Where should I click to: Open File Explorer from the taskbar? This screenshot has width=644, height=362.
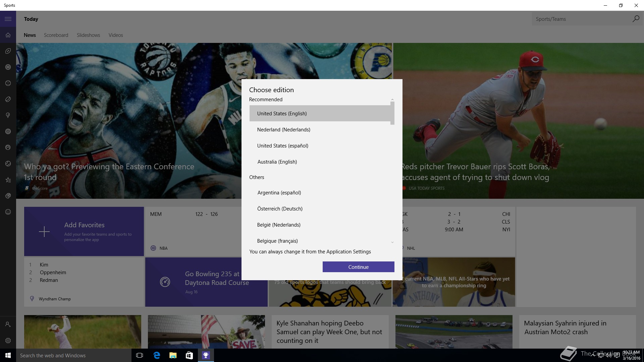[x=173, y=355]
